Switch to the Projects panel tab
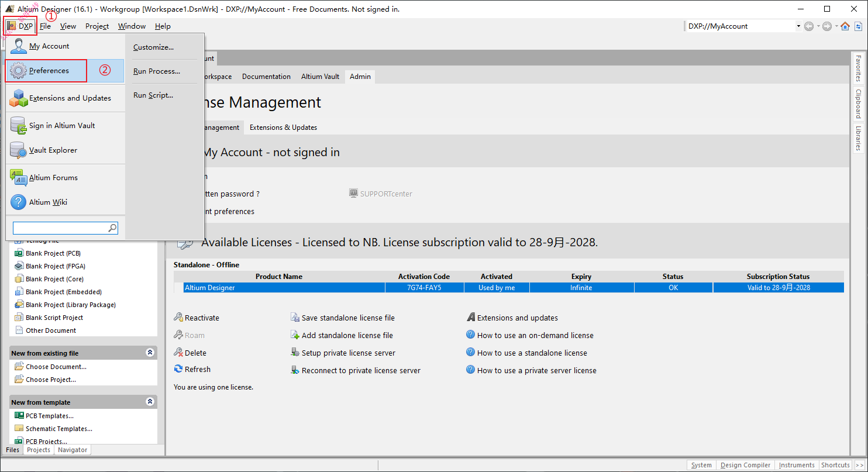This screenshot has height=472, width=868. (39, 450)
